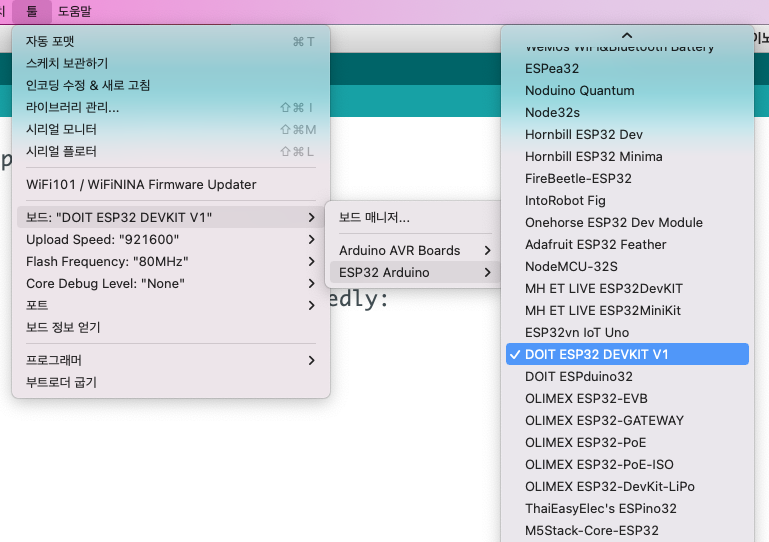Choose M5Stack-Core-ESP32 board
769x542 pixels.
pos(627,531)
